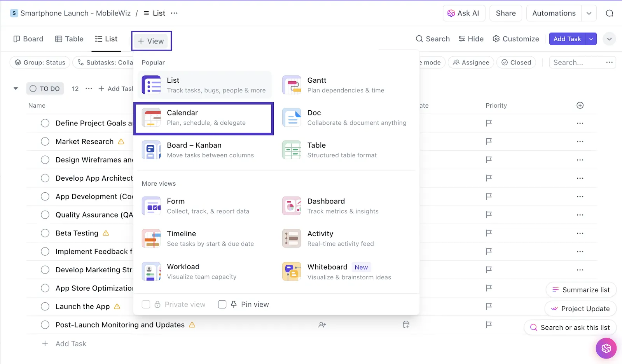Open the TO DO group ellipsis menu
Image resolution: width=622 pixels, height=364 pixels.
point(89,89)
